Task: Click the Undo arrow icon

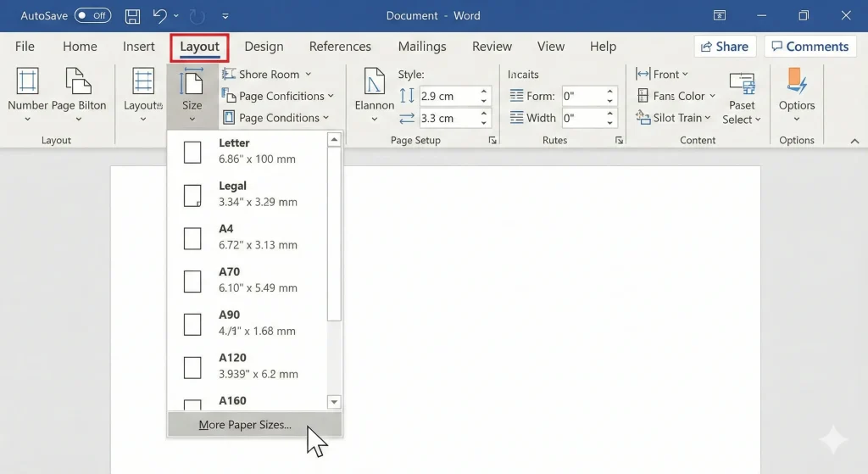Action: tap(159, 15)
